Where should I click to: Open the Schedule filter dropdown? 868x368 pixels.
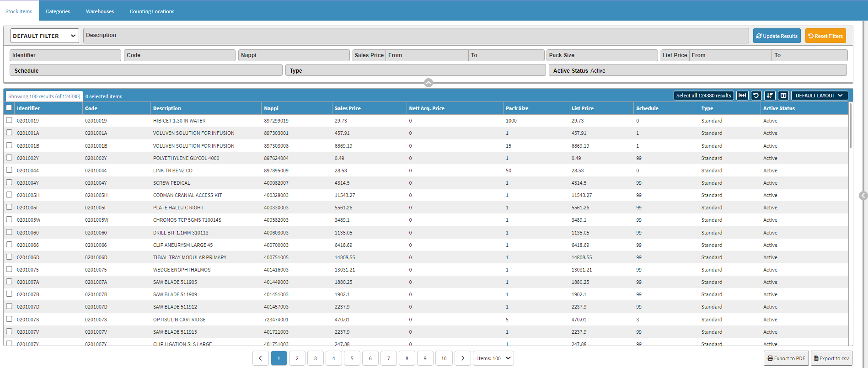(x=146, y=70)
